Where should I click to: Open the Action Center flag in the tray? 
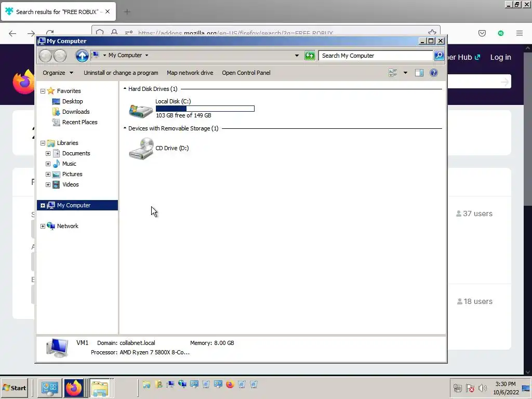(x=470, y=388)
